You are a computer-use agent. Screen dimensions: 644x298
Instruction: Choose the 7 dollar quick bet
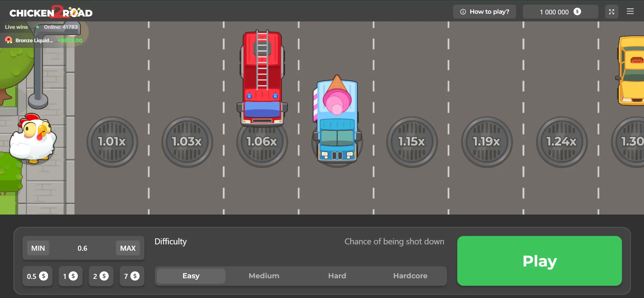[132, 276]
